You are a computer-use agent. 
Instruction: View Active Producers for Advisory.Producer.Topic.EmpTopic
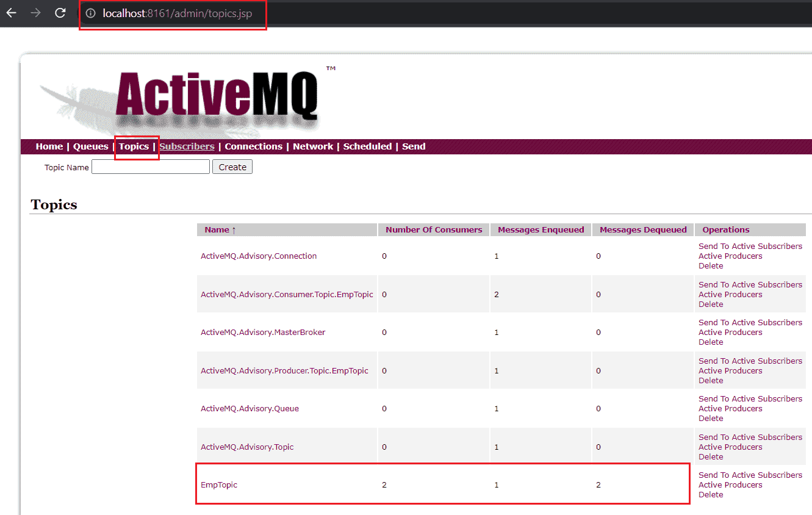click(x=730, y=371)
